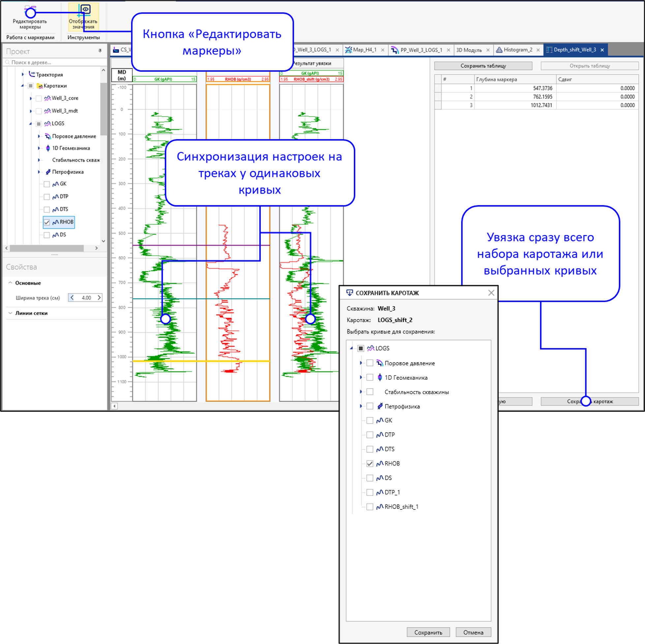Click the 'Редактировать маркеры' ribbon label
645x644 pixels.
[x=30, y=24]
